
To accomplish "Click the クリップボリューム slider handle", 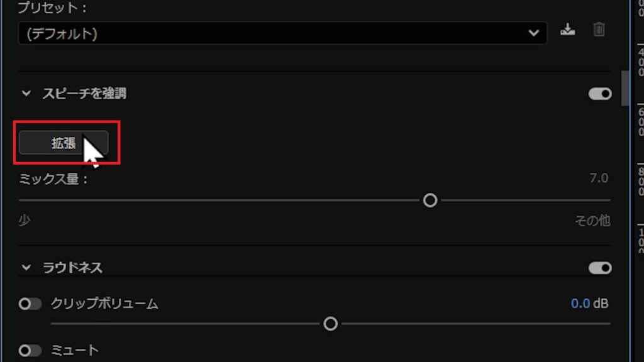I will pyautogui.click(x=330, y=324).
